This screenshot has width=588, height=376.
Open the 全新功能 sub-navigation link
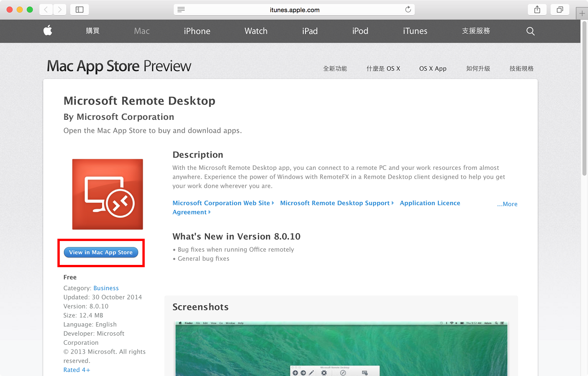coord(335,68)
